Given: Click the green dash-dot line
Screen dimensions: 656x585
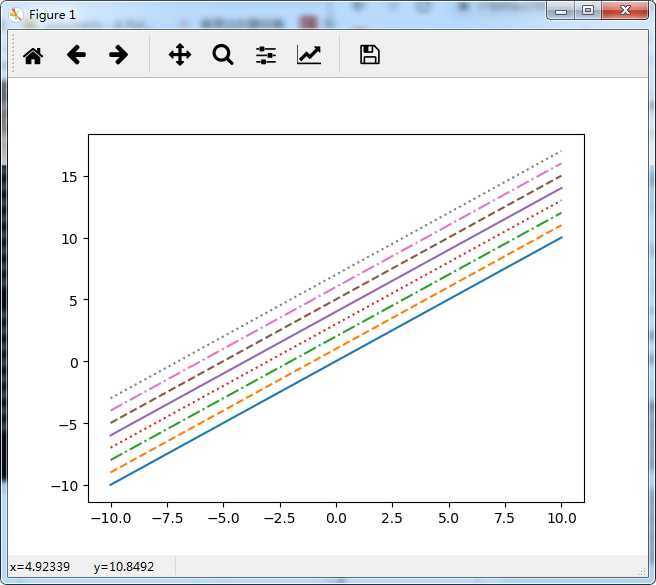Looking at the screenshot, I should pos(336,337).
